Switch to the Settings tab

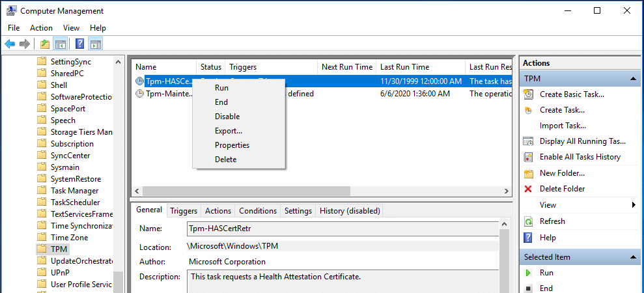298,211
